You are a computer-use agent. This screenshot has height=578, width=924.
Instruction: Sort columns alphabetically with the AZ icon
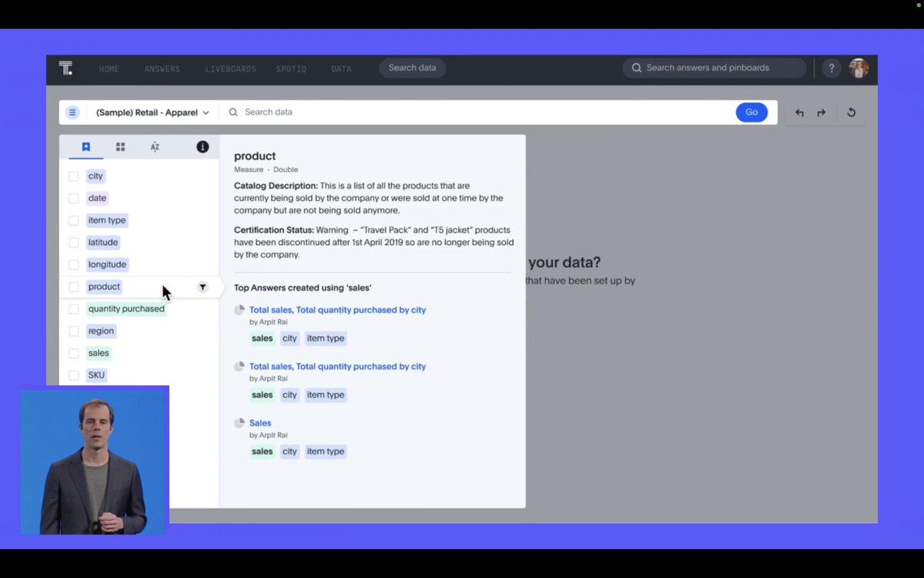pyautogui.click(x=155, y=146)
